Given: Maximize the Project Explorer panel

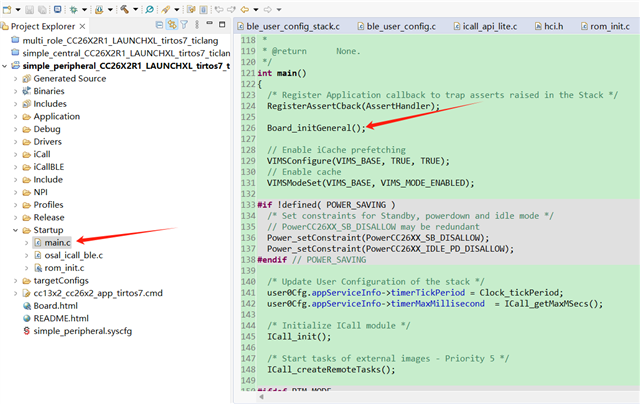Looking at the screenshot, I should (x=222, y=25).
